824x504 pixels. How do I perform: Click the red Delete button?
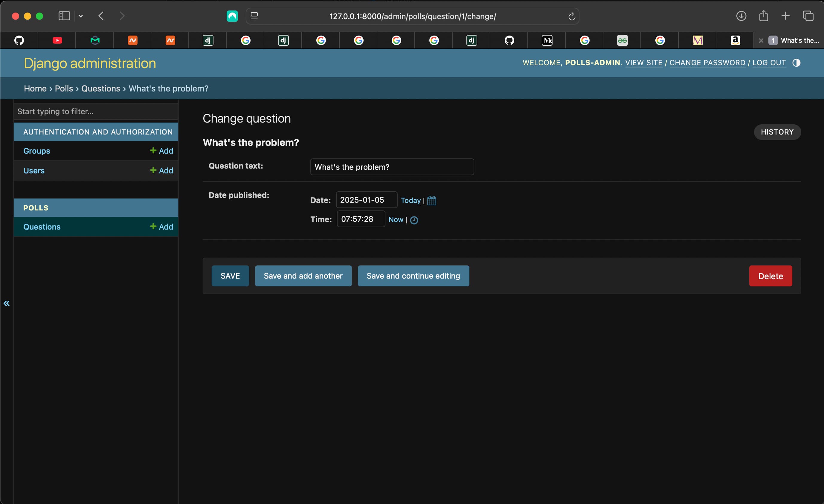pyautogui.click(x=770, y=276)
